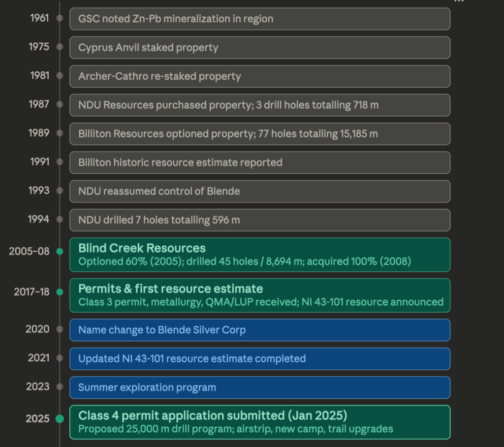
Task: Click Billiton Resources optioned property entry
Action: pyautogui.click(x=260, y=134)
